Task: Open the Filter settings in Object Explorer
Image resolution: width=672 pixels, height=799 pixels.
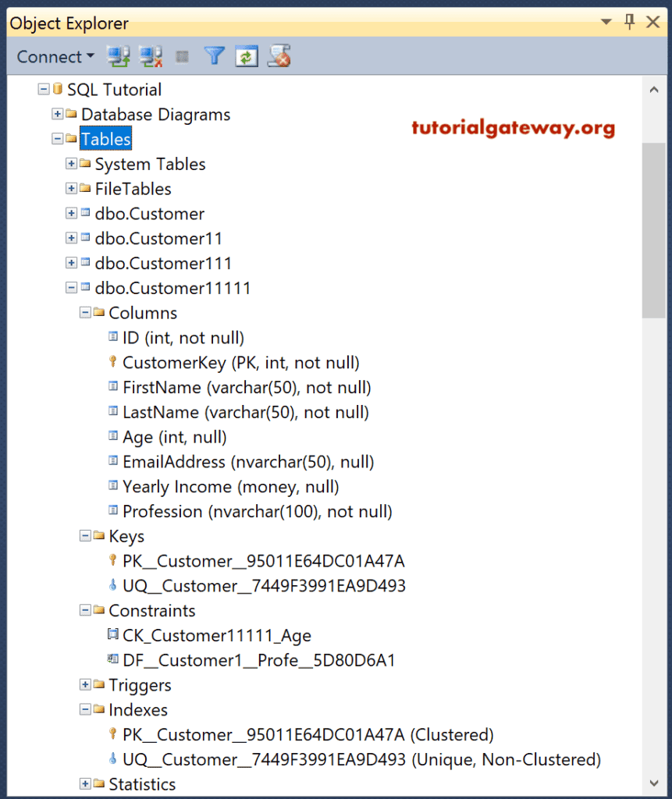Action: pyautogui.click(x=214, y=56)
